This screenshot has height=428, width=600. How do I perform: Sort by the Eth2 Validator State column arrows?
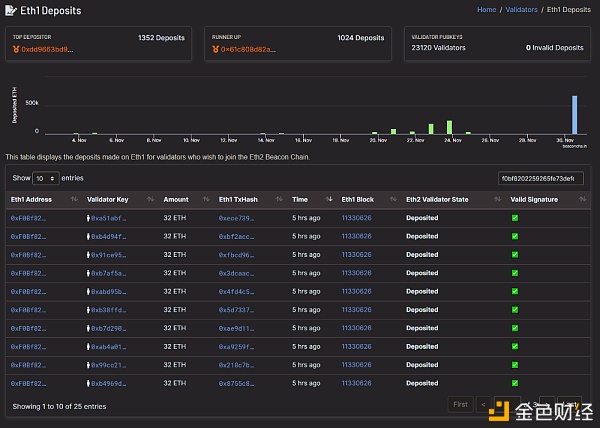click(497, 199)
